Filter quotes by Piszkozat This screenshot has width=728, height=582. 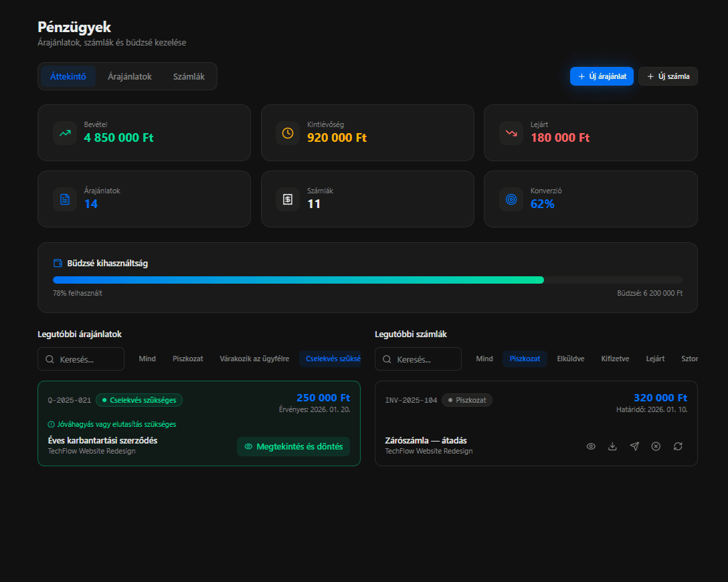[x=188, y=359]
